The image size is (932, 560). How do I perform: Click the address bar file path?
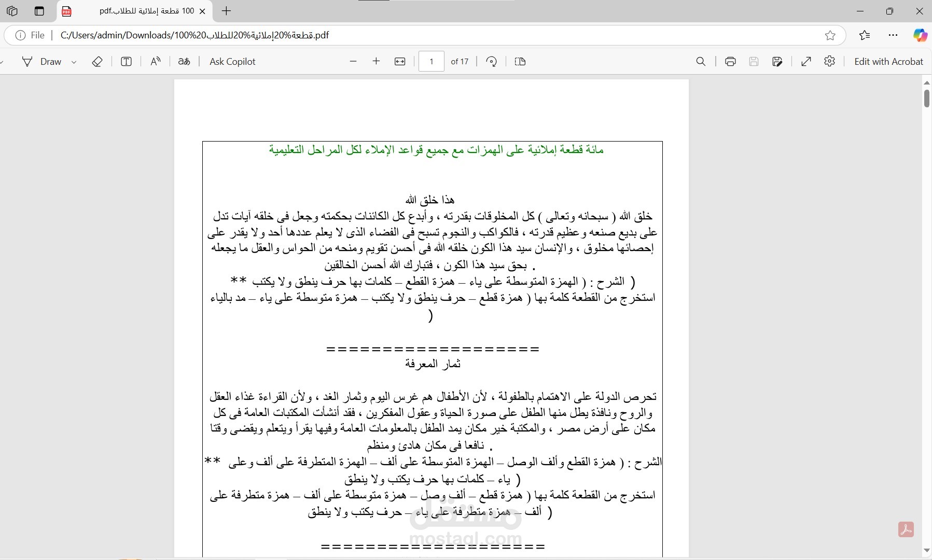(194, 35)
